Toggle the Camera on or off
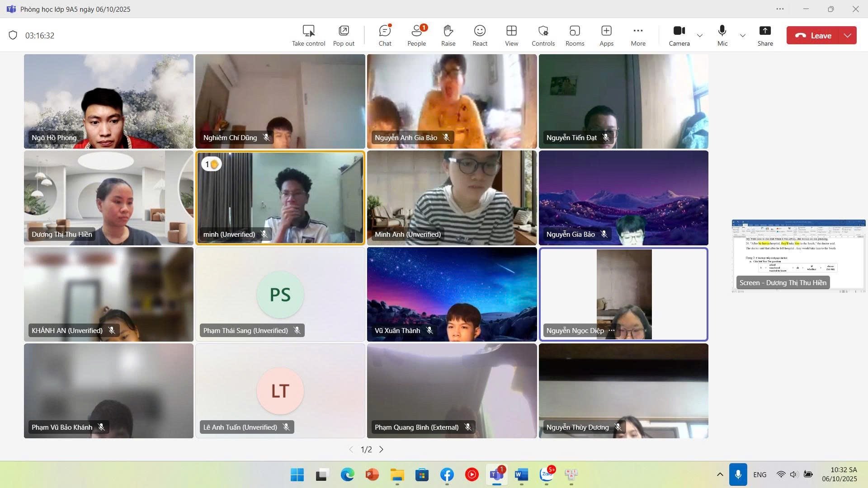Image resolution: width=868 pixels, height=488 pixels. tap(679, 35)
